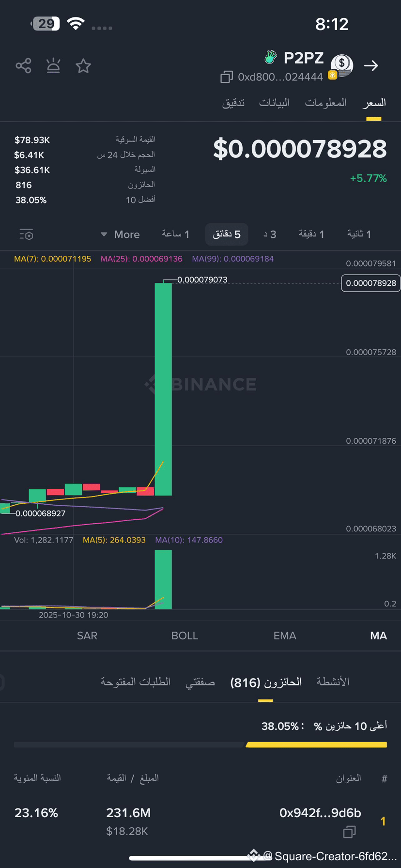401x868 pixels.
Task: Tap holder percentage 23.16%
Action: 36,813
